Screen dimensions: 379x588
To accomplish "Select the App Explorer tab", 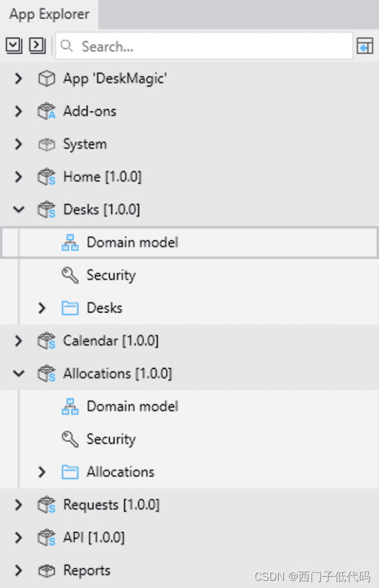I will (x=49, y=15).
